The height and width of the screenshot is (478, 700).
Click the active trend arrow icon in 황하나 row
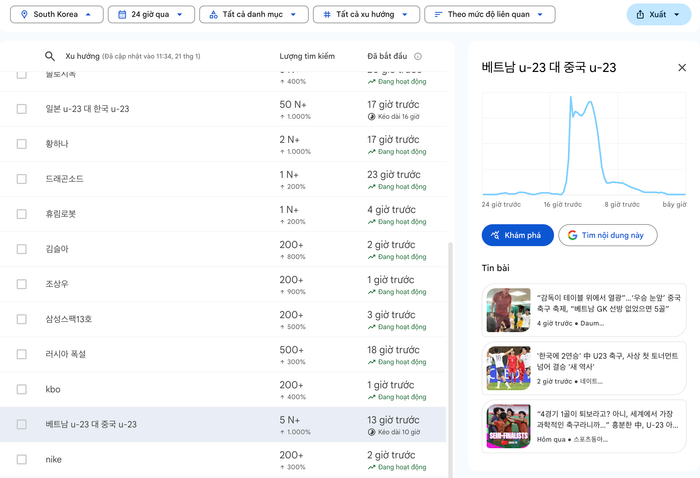(371, 152)
